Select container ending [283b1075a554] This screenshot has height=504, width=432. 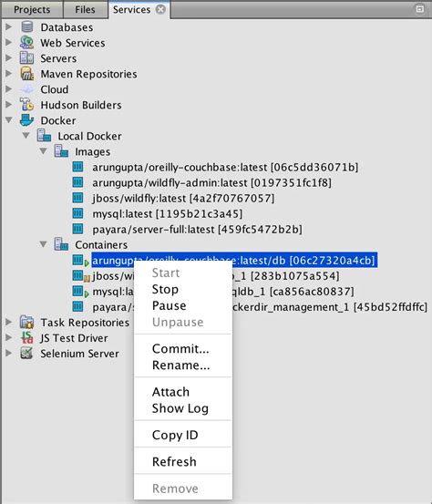[285, 276]
